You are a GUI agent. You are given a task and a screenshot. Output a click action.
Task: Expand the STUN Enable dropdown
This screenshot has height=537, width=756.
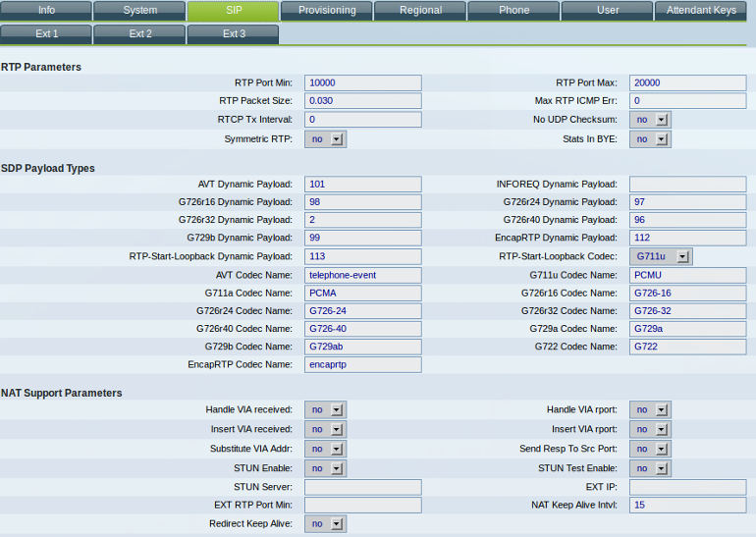pos(325,468)
